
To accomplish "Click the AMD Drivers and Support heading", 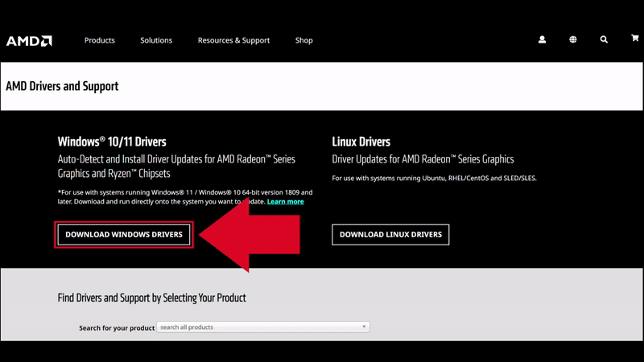I will tap(62, 86).
